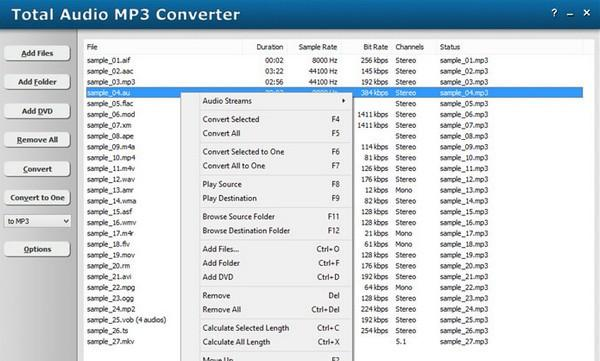Select file sample_07.xm
Image resolution: width=600 pixels, height=361 pixels.
[x=109, y=125]
